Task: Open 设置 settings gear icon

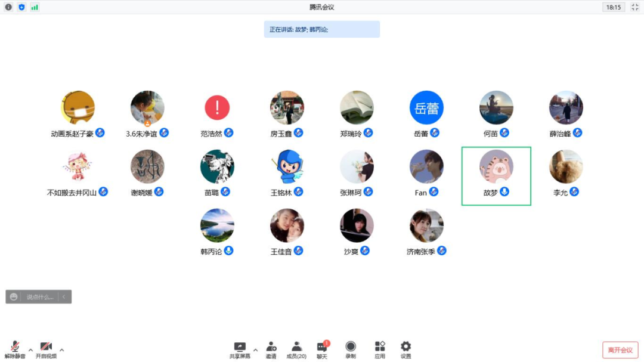Action: [405, 349]
